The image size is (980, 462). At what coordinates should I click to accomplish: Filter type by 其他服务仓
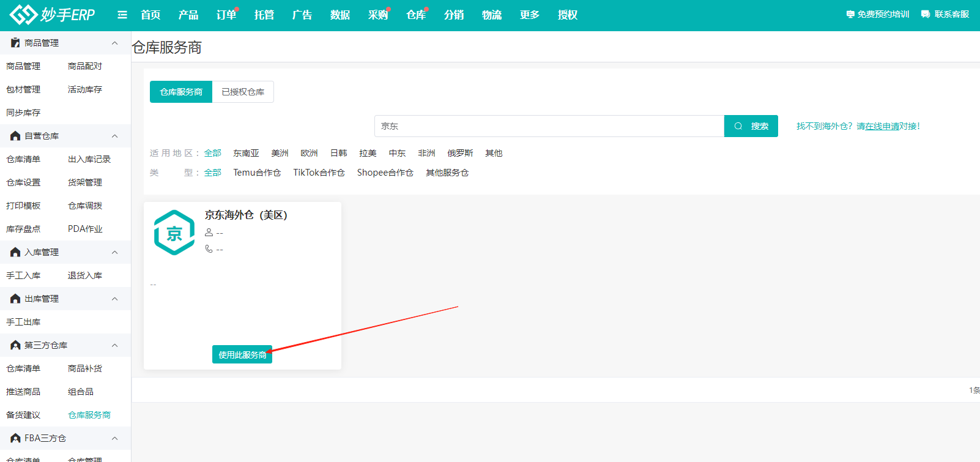(x=447, y=173)
